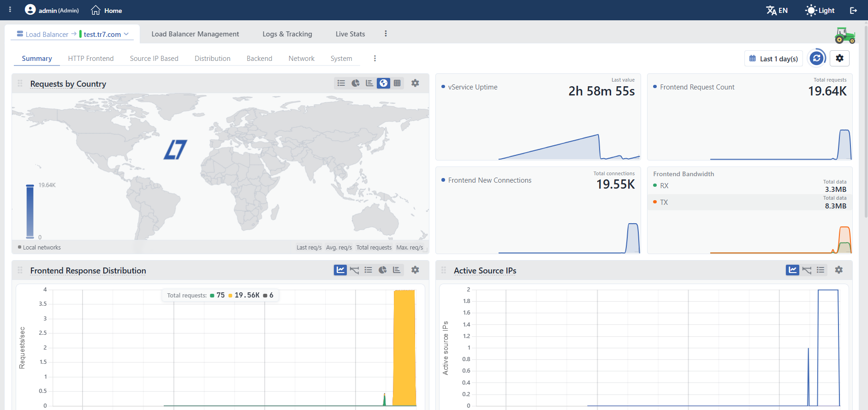Screen dimensions: 868x410
Task: Open Requests by Country panel settings gear
Action: [x=415, y=83]
